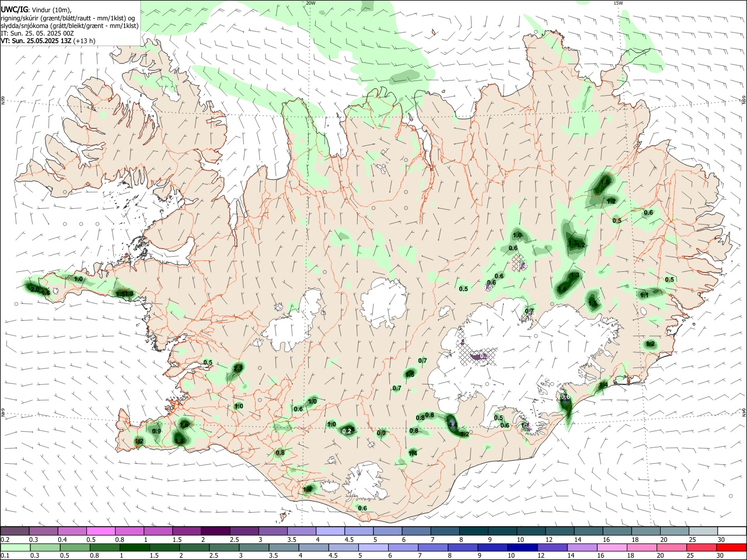Click the '4.4' precipitation value on the map
Viewport: 747px width, 560px height.
pos(453,425)
